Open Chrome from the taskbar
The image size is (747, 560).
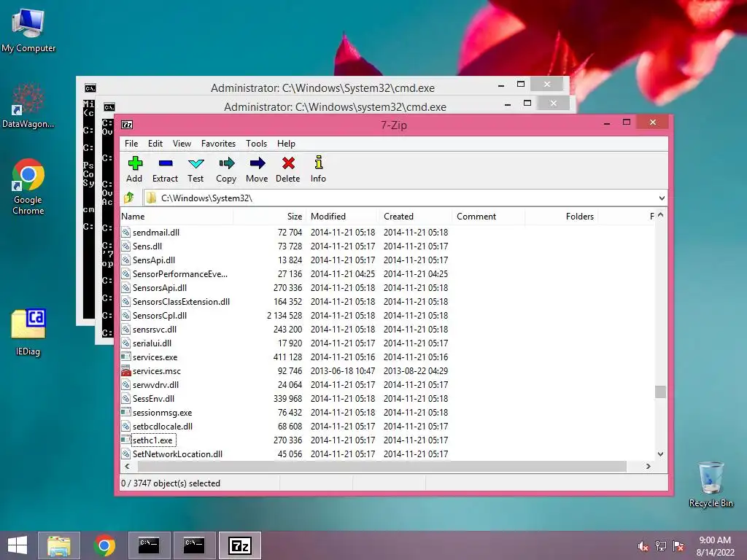tap(104, 545)
